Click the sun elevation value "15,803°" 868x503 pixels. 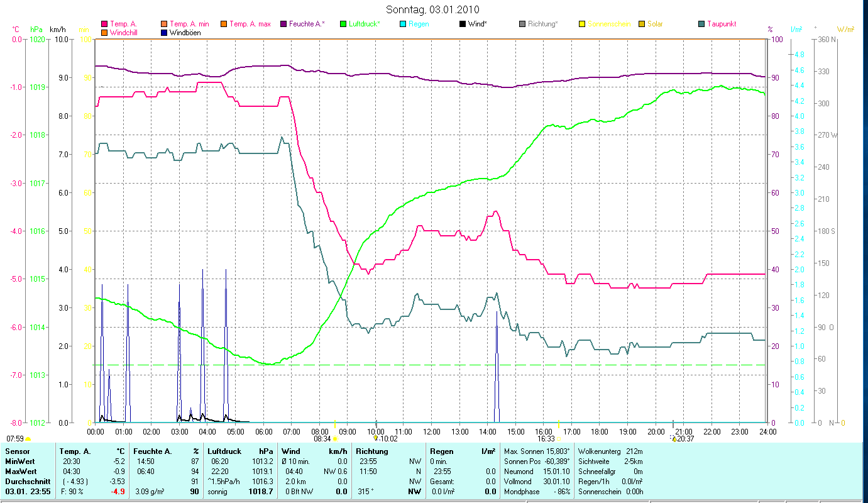[557, 451]
